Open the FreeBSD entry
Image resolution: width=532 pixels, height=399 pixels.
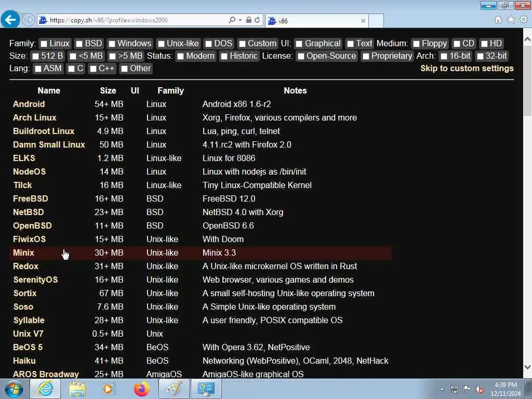pyautogui.click(x=31, y=199)
